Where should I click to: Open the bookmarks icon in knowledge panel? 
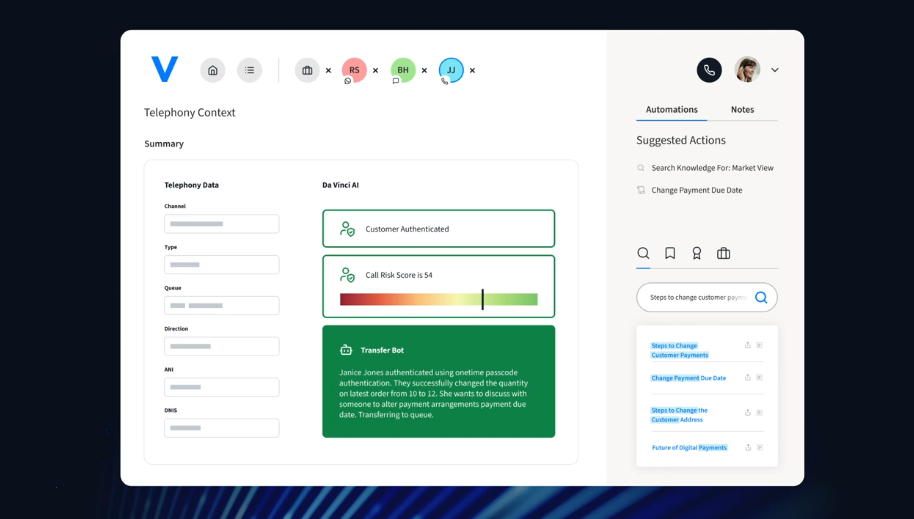click(670, 254)
